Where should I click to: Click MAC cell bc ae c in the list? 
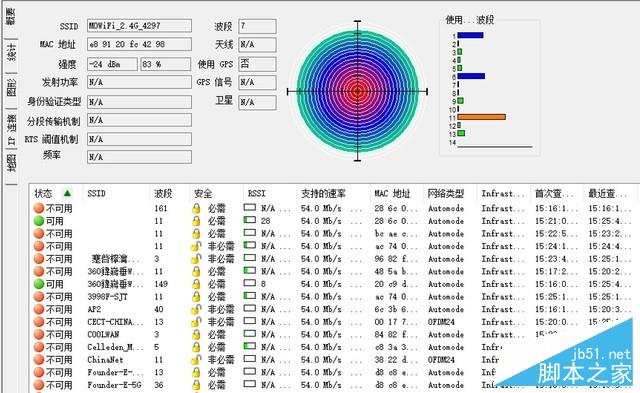pos(396,234)
